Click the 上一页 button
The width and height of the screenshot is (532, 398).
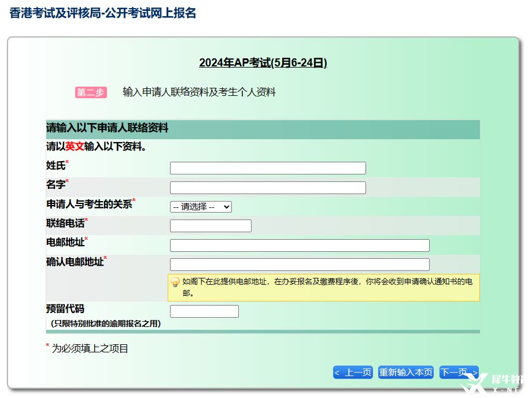[x=353, y=372]
